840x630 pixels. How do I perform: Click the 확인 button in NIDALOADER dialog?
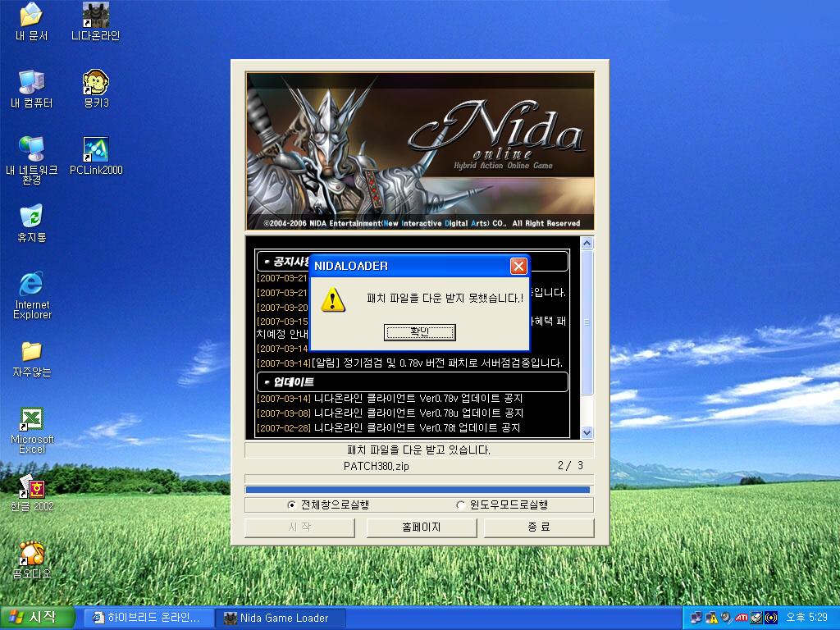419,332
